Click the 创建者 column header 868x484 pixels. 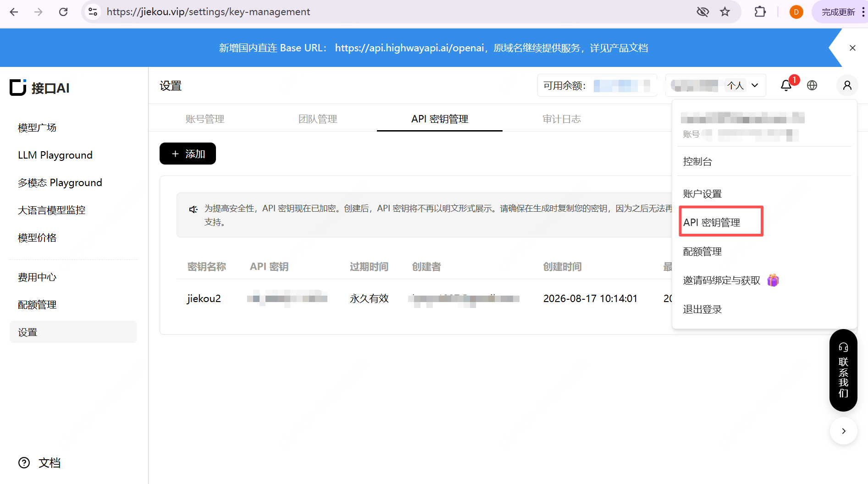point(426,267)
